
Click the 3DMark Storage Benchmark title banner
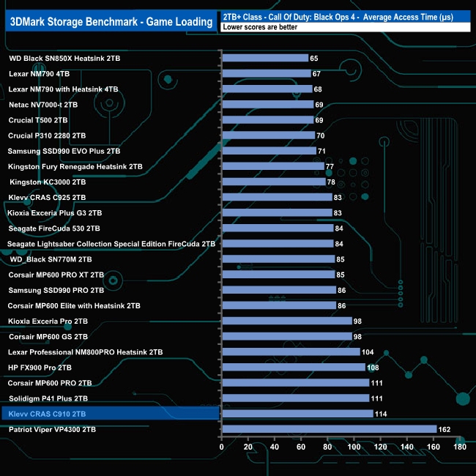click(x=111, y=21)
